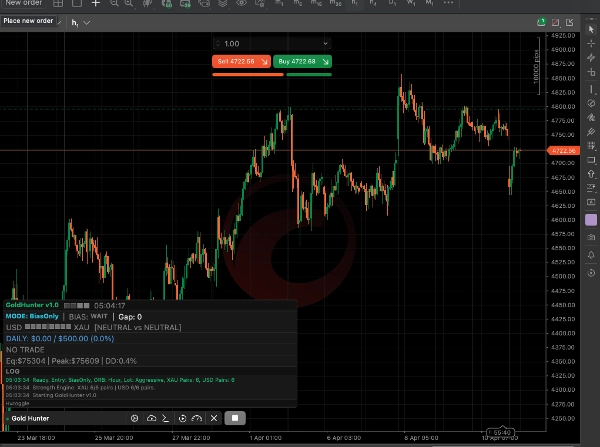
Task: Select the vertical line drawing tool
Action: click(591, 90)
